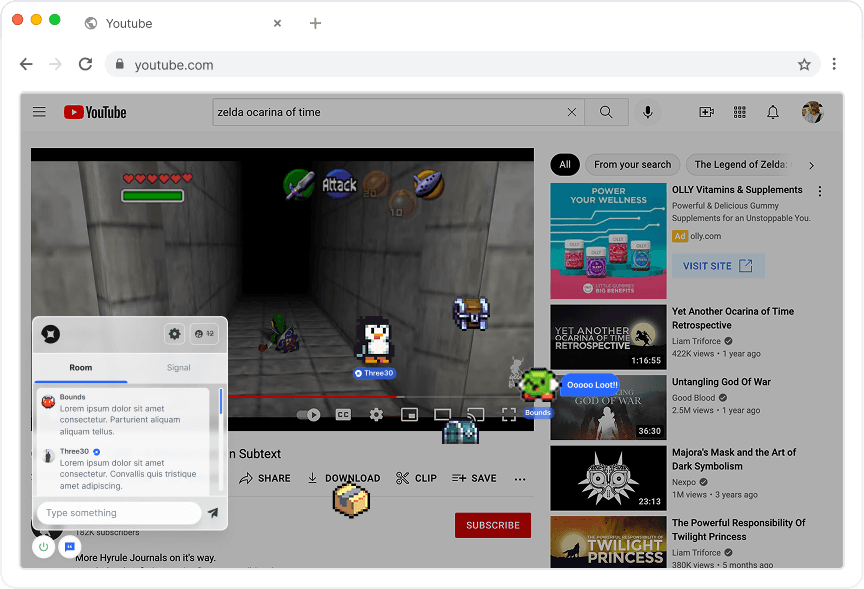Start voice search with the microphone
Image resolution: width=864 pixels, height=589 pixels.
(647, 112)
